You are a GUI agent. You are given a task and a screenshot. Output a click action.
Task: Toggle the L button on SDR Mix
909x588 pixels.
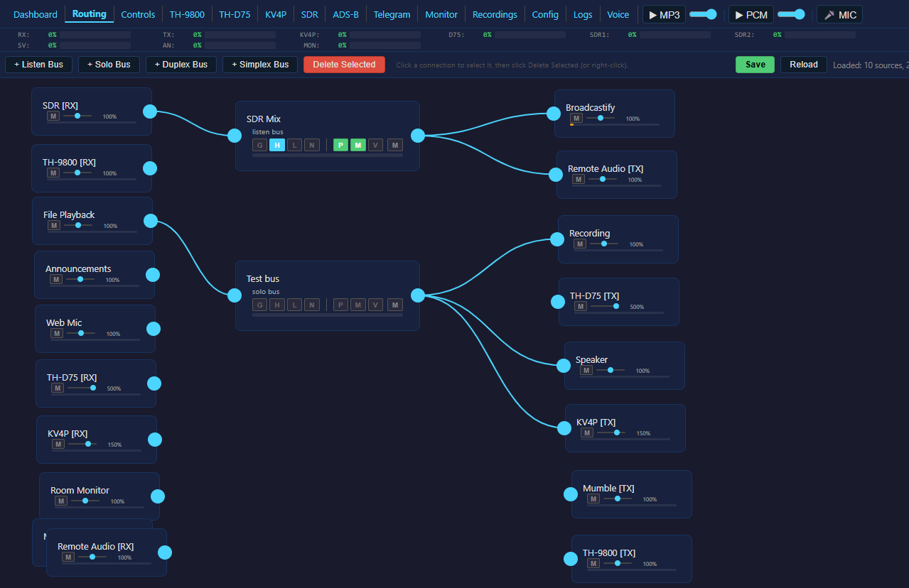coord(294,145)
